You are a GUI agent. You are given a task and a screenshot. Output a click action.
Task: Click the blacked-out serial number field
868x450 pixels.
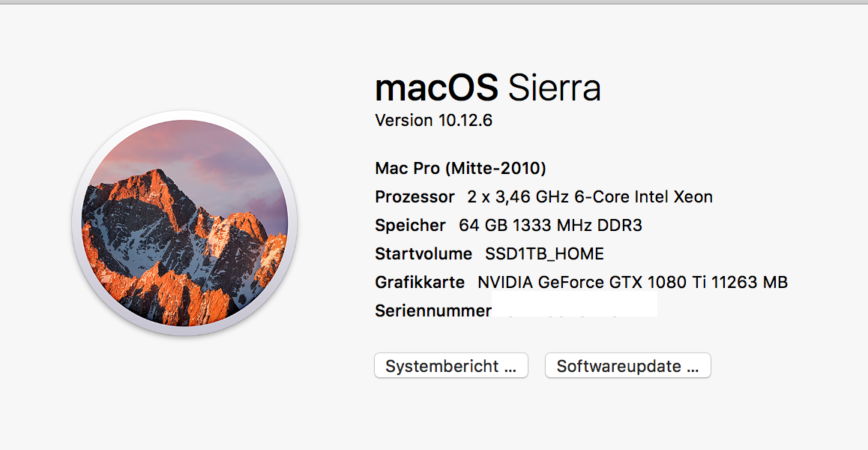574,304
